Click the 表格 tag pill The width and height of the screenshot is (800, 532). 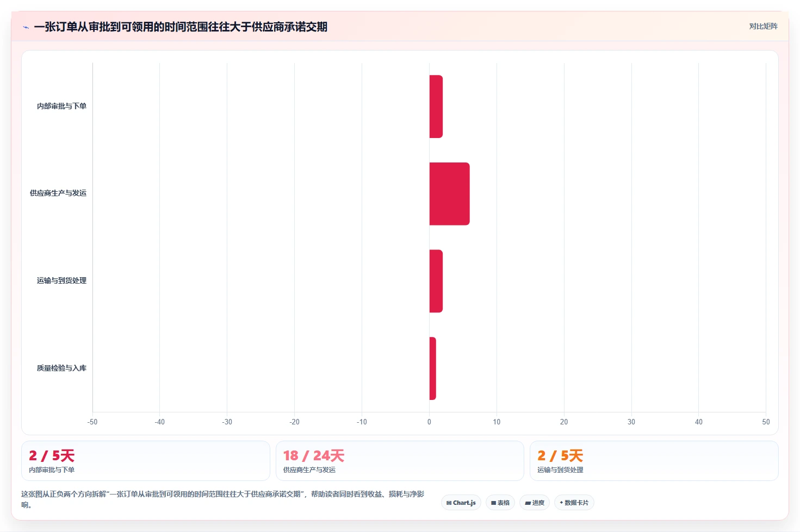pos(500,503)
